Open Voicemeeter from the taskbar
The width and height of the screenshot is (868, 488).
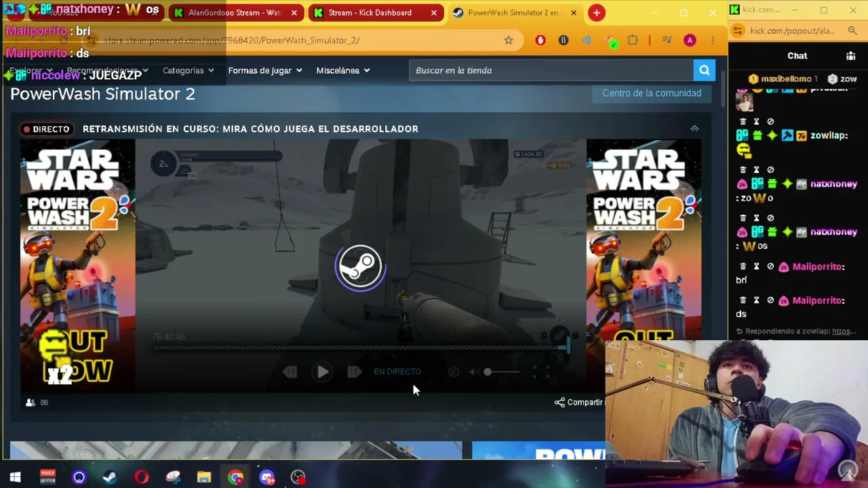tap(47, 478)
